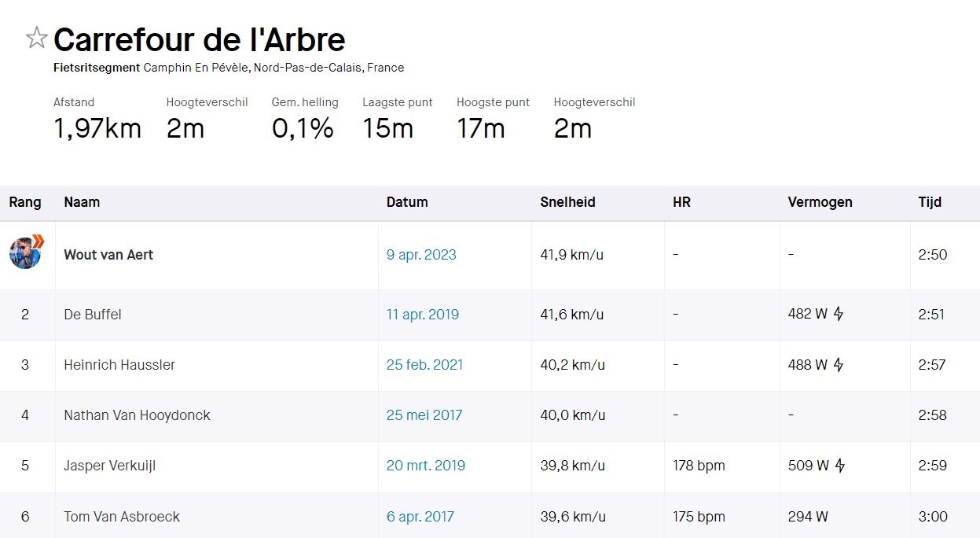Click Wout van Aert's profile avatar
The width and height of the screenshot is (980, 538).
click(26, 253)
